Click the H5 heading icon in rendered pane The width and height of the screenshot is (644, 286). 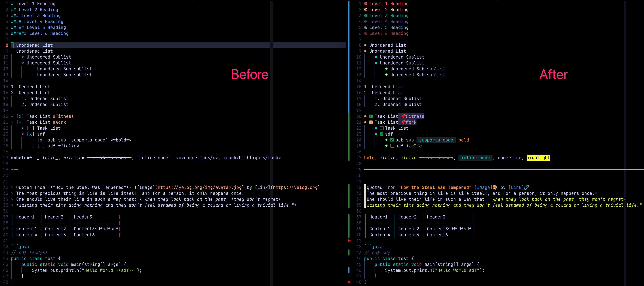[365, 27]
